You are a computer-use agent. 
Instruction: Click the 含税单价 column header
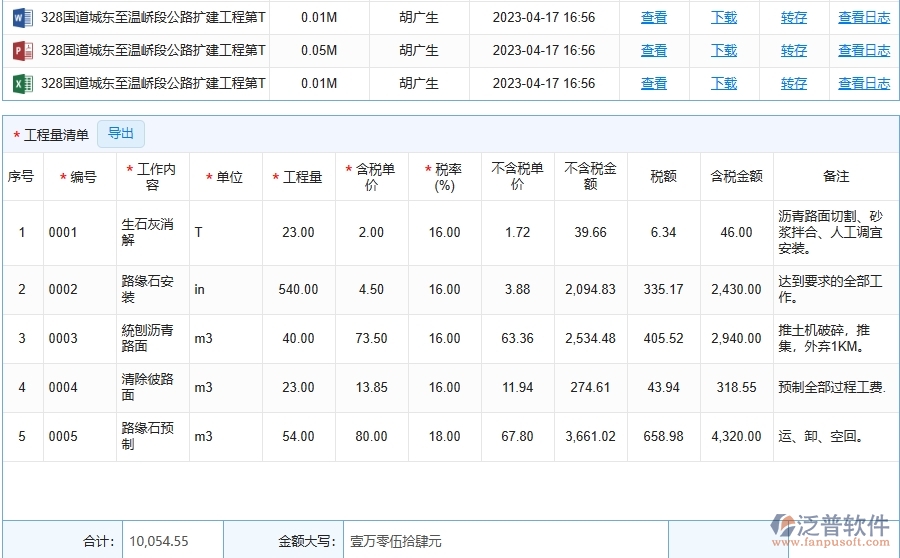coord(371,177)
